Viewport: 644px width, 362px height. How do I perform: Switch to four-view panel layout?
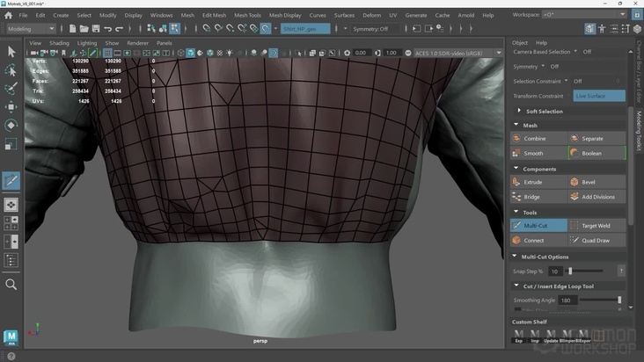[11, 223]
